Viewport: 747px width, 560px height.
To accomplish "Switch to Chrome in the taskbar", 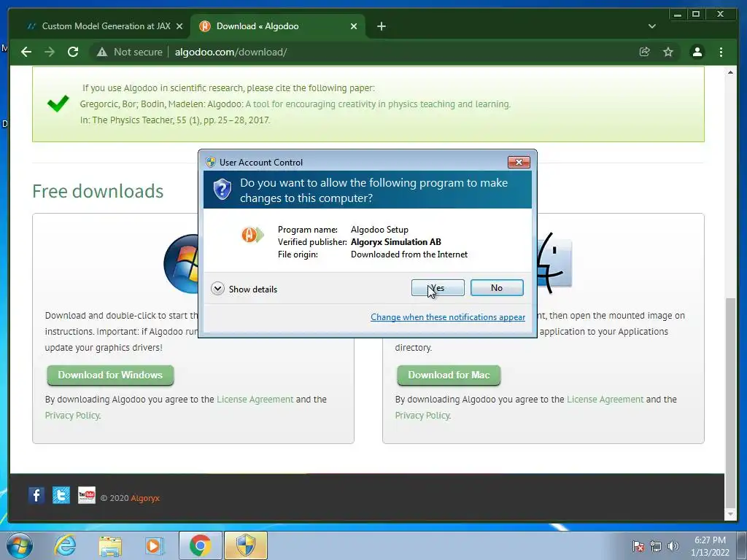I will tap(200, 545).
